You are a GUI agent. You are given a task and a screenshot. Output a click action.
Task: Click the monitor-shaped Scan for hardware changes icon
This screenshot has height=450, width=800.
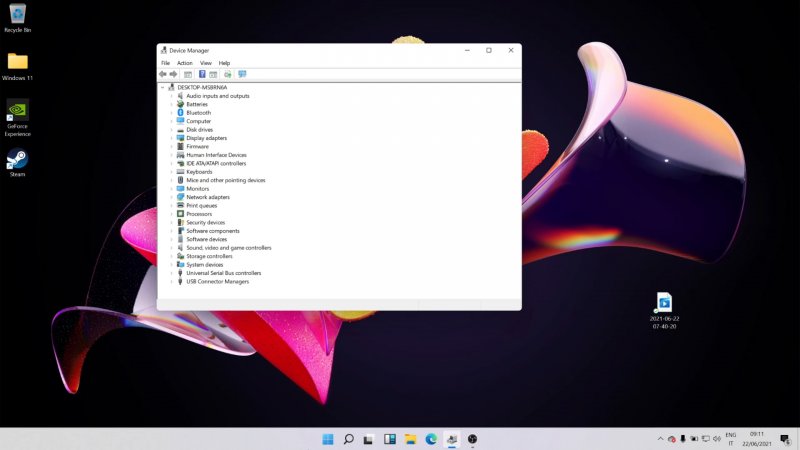coord(242,74)
